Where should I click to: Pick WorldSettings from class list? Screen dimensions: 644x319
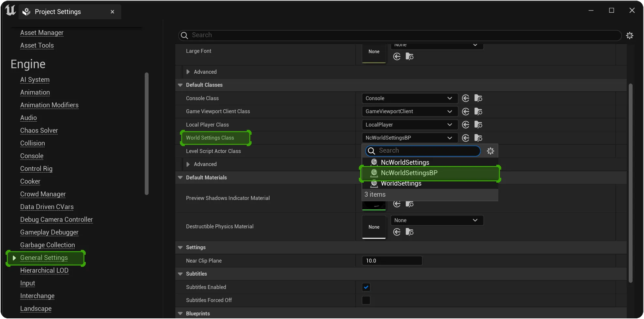tap(430, 183)
